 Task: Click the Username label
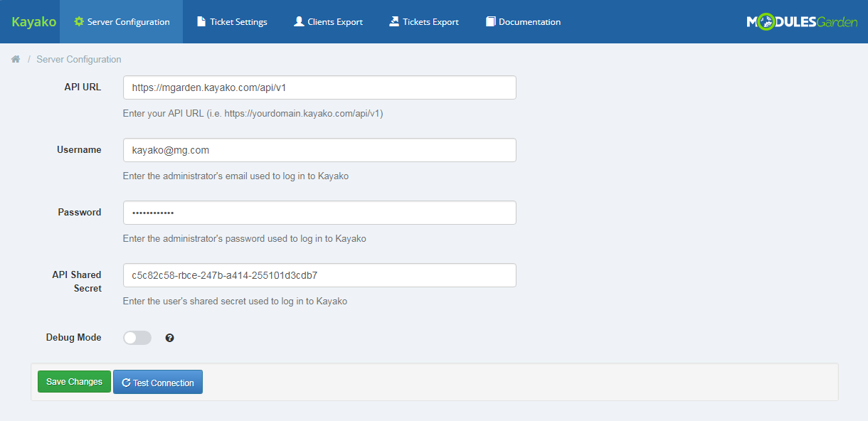point(79,149)
